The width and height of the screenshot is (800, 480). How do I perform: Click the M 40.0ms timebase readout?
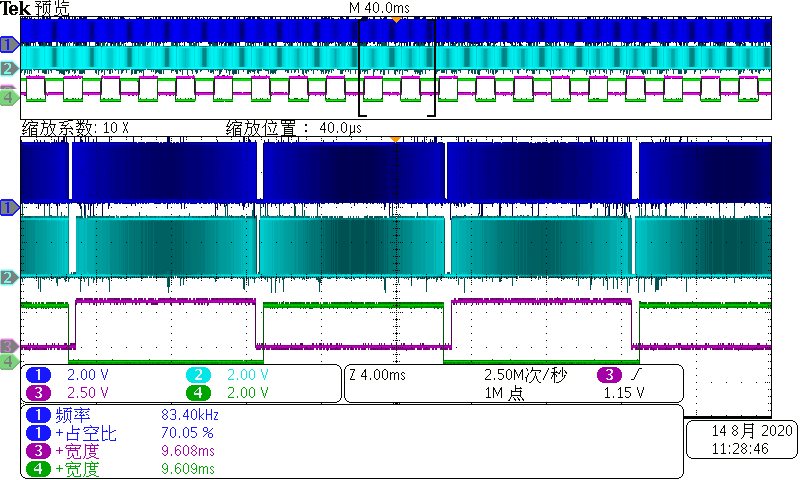point(379,8)
